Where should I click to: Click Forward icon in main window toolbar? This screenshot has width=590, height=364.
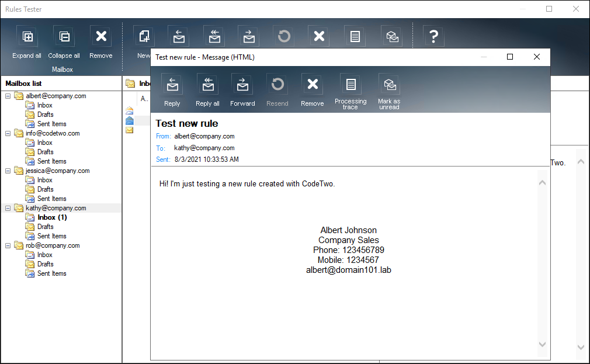tap(249, 36)
